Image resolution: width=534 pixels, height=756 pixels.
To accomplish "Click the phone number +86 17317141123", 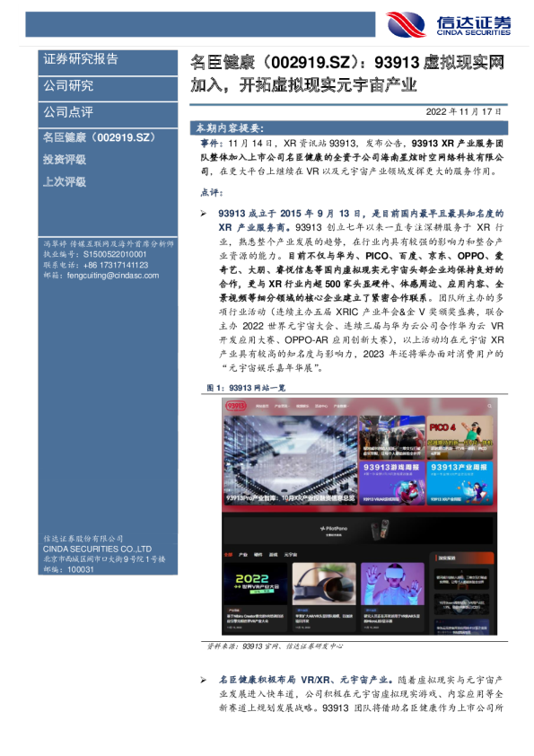I will 115,265.
